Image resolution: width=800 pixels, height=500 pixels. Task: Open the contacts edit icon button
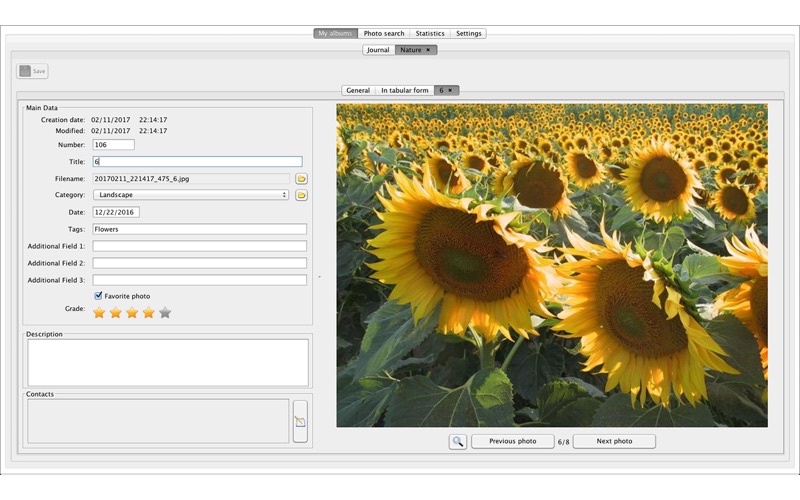[300, 421]
